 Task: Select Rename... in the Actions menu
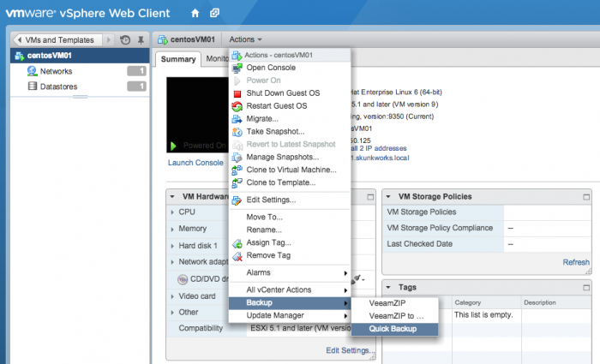tap(290, 230)
